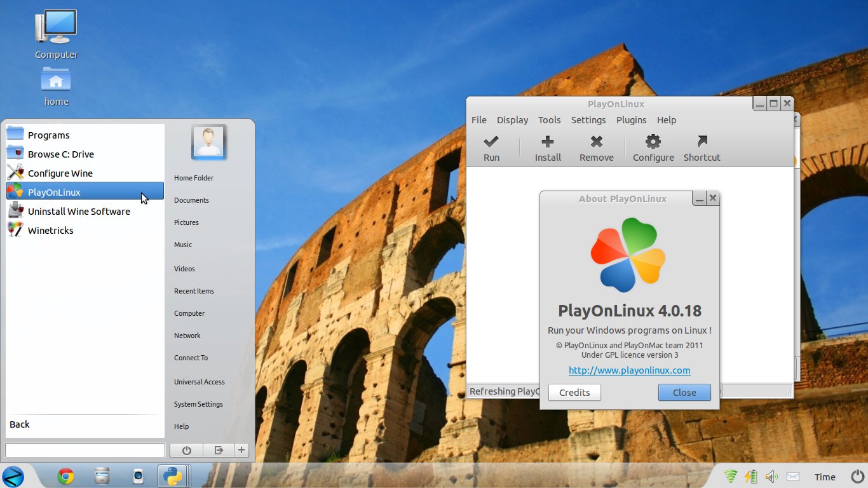Open Documents from start menu

tap(191, 200)
